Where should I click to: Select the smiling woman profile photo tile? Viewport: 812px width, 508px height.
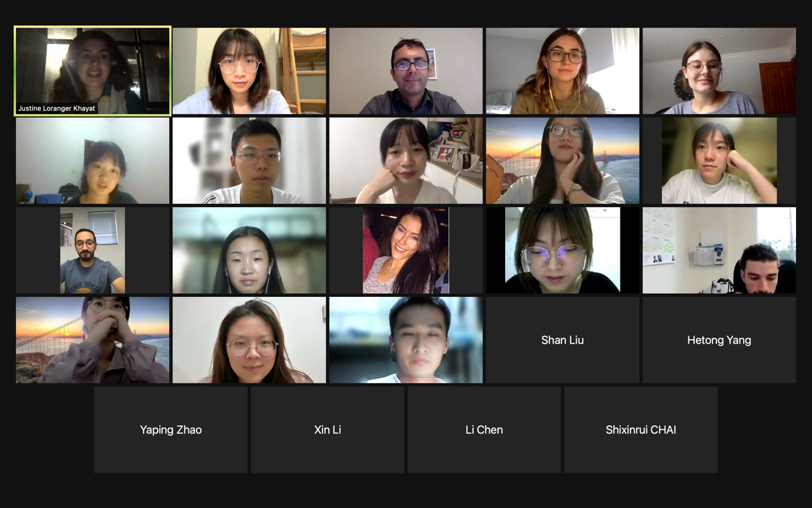(x=406, y=250)
